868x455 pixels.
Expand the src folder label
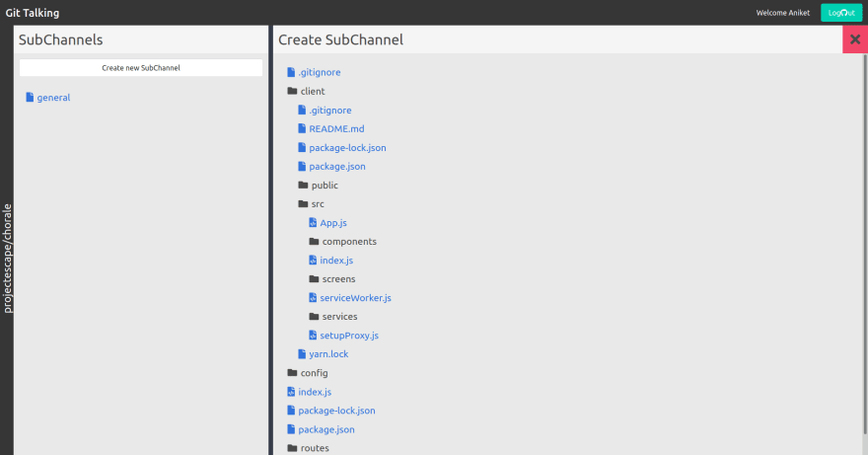click(x=318, y=204)
